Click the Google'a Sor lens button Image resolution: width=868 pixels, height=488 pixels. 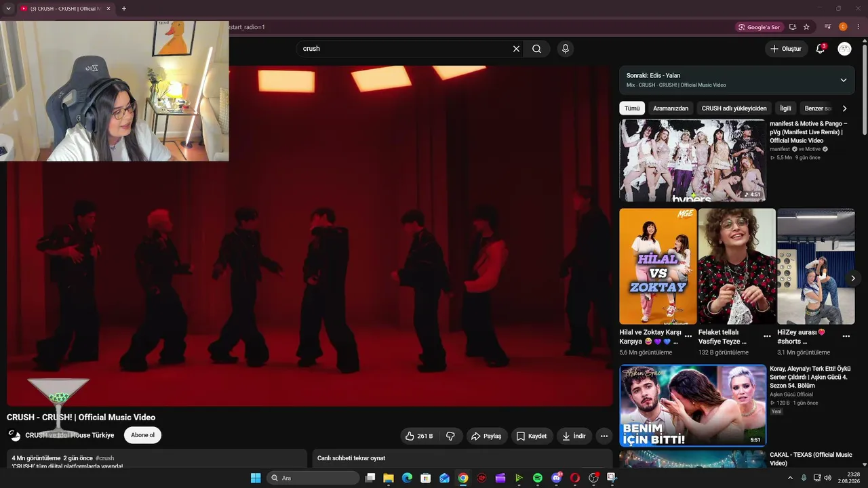[759, 27]
